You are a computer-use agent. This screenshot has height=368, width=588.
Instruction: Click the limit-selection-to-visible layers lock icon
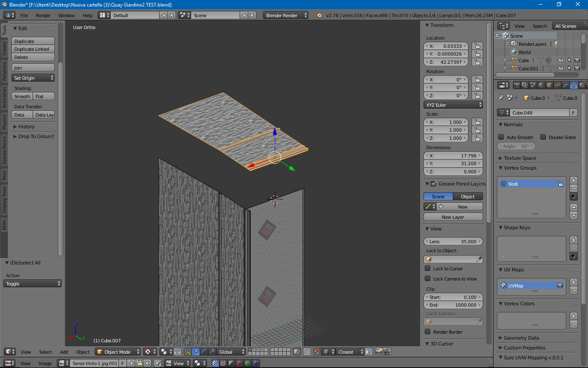[297, 352]
